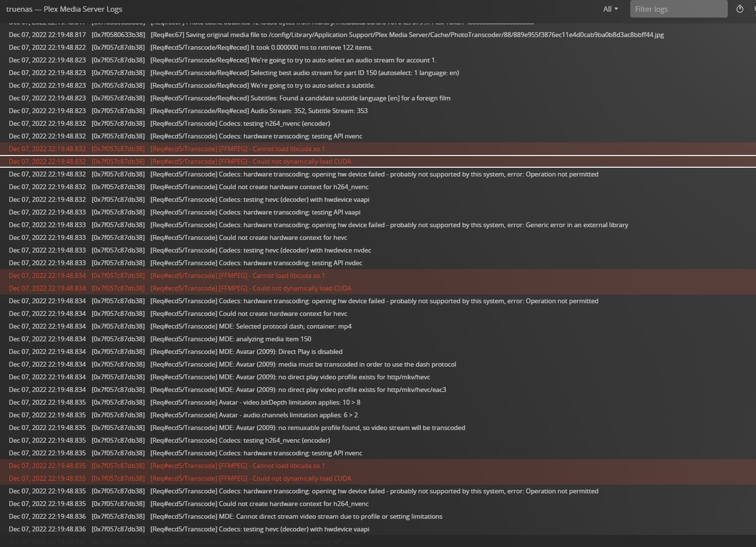Click the Codecs: testing h264_nvenc (encoder) line
The height and width of the screenshot is (547, 756).
pyautogui.click(x=240, y=123)
